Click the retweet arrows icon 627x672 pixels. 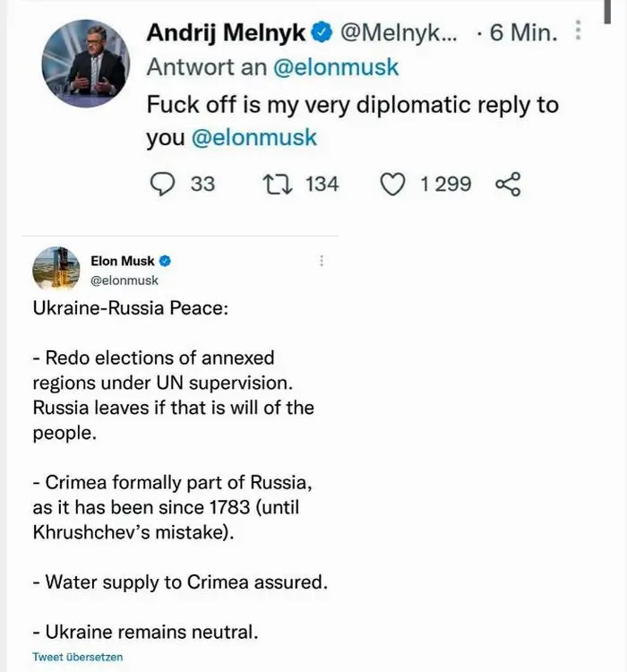273,184
